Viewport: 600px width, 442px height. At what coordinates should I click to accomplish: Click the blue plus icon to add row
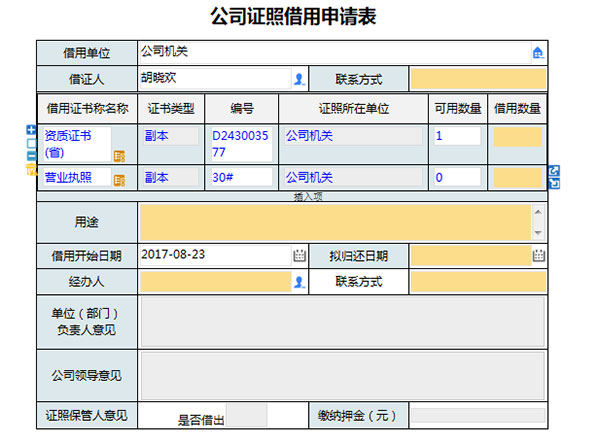[x=31, y=130]
